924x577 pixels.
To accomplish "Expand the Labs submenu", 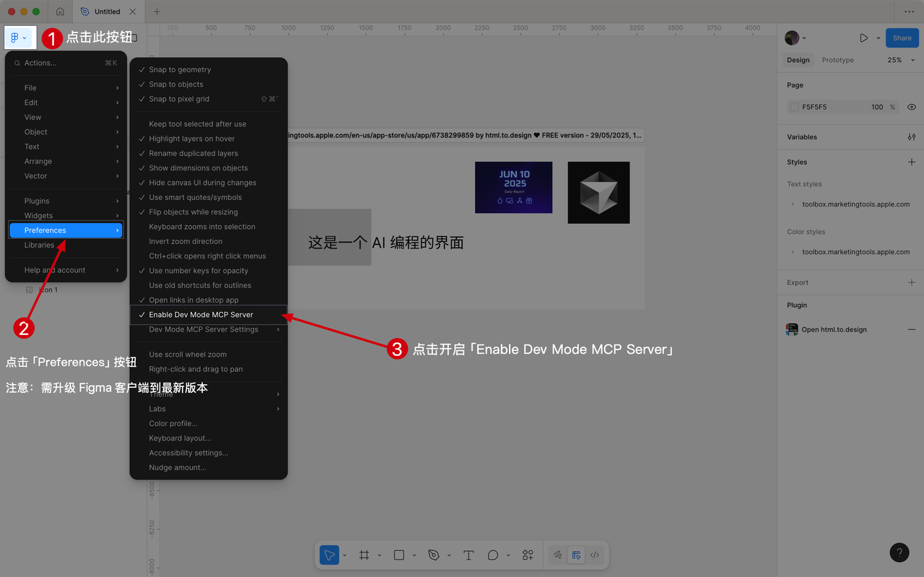I will click(x=209, y=409).
